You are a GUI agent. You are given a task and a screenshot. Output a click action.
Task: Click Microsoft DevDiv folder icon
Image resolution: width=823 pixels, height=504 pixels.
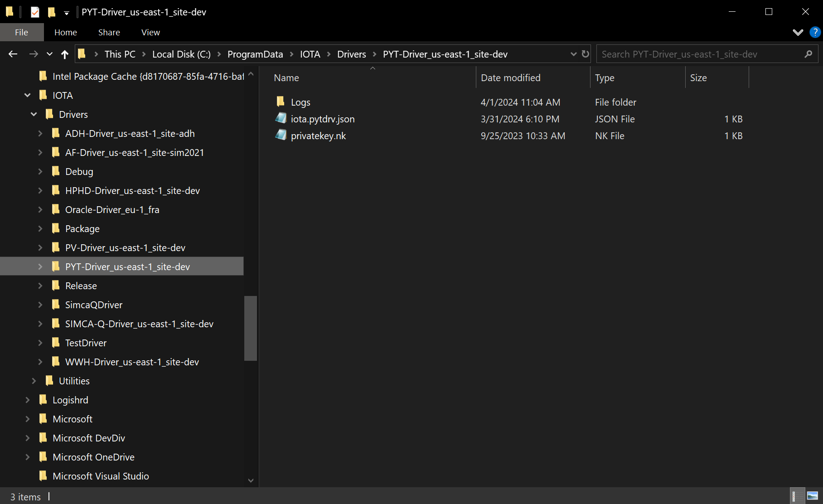point(43,437)
